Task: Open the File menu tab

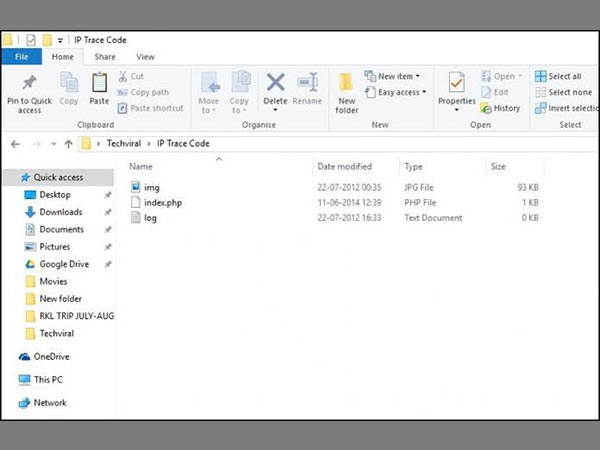Action: [21, 57]
